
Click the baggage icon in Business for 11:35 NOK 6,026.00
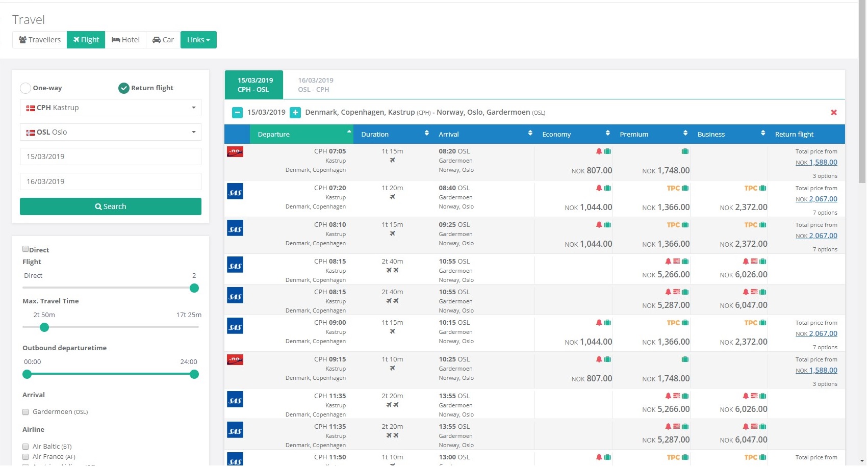[762, 396]
